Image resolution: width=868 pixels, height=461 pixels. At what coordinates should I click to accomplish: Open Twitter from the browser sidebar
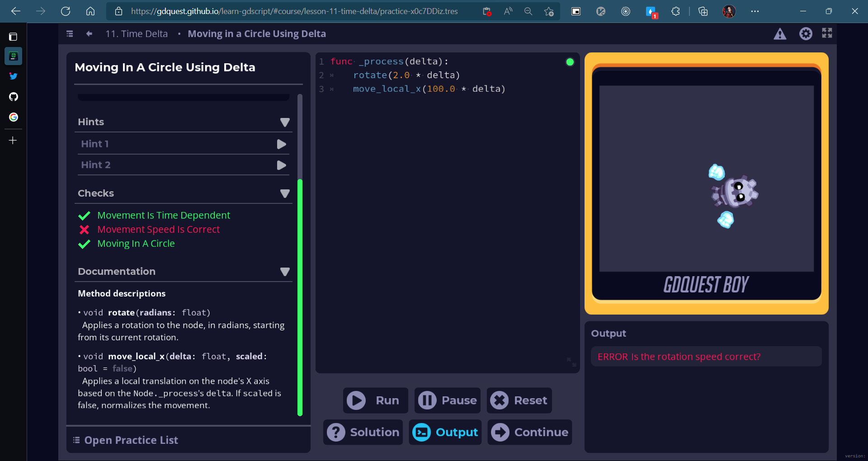(14, 76)
